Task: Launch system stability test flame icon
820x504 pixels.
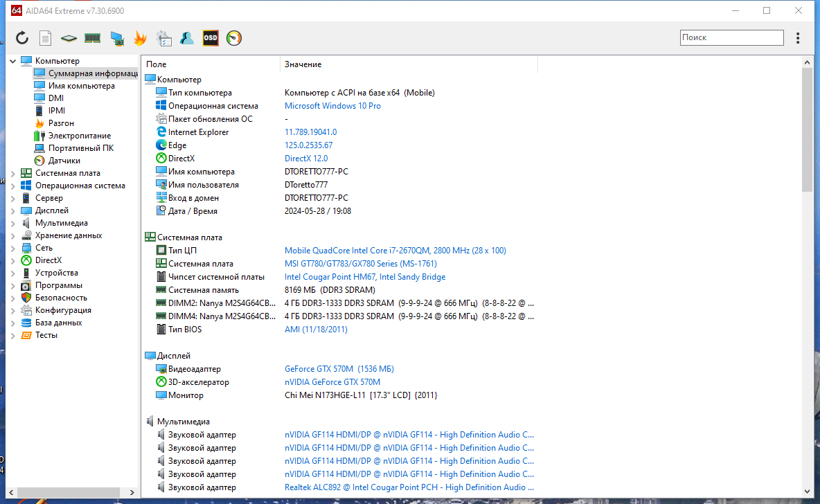Action: tap(140, 37)
